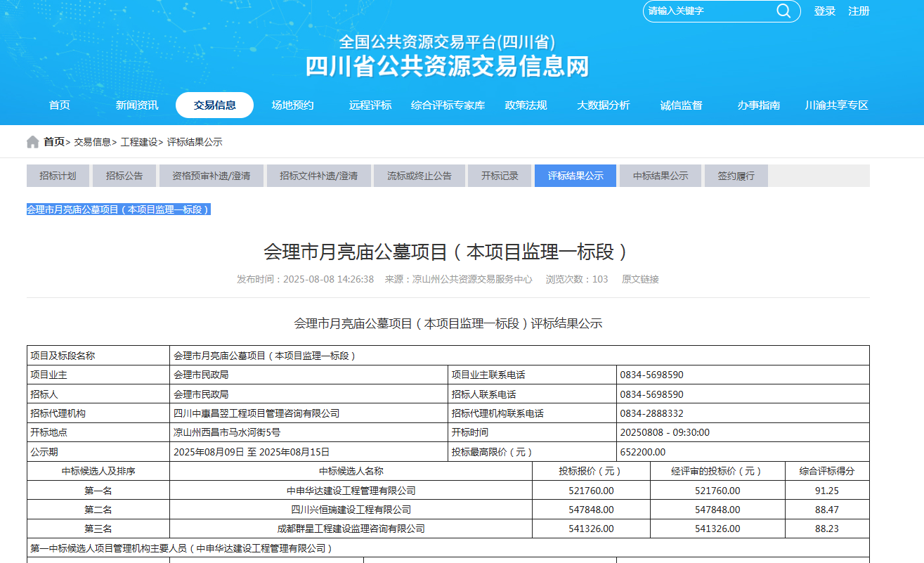
Task: Type in the keyword search field
Action: (x=706, y=11)
